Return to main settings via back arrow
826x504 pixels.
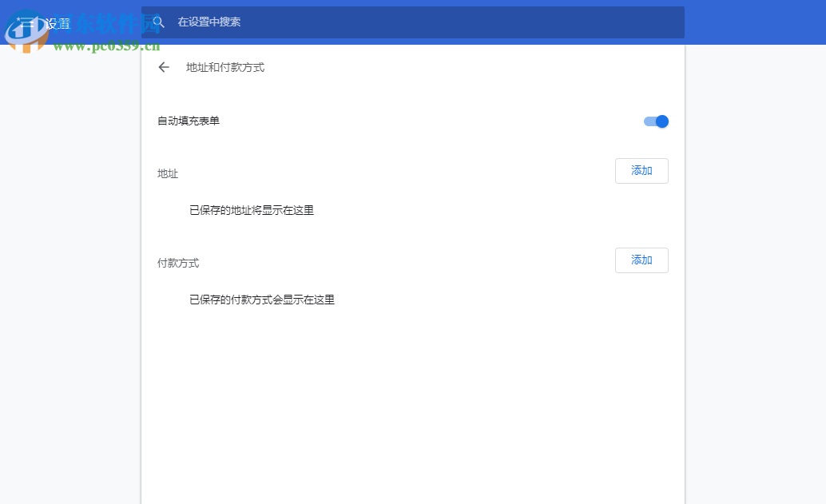163,68
